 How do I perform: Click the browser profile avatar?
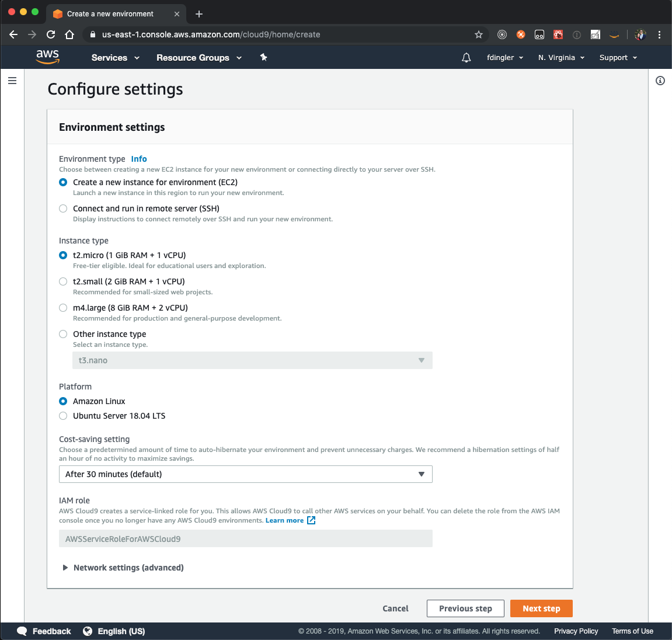tap(640, 34)
